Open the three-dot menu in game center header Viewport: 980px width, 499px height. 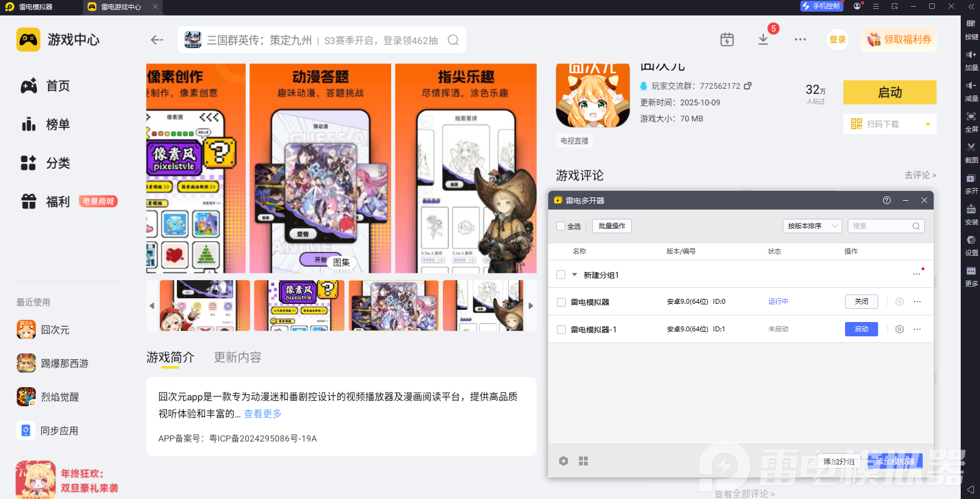(800, 40)
